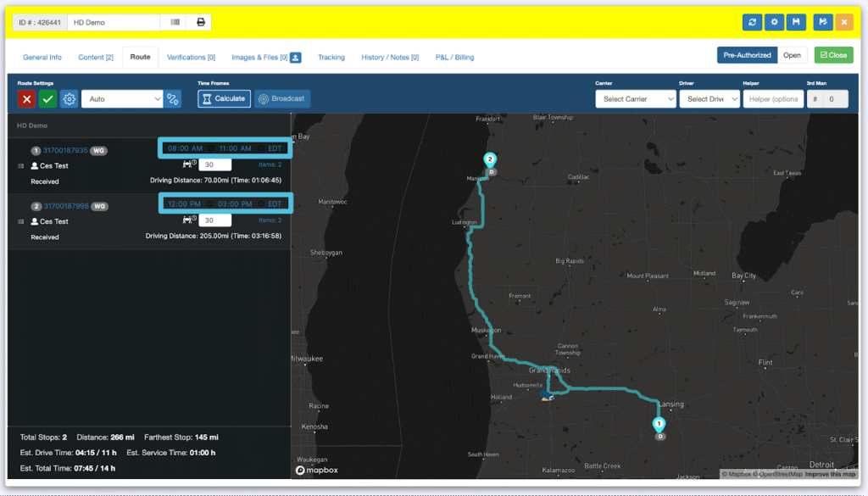Click the print icon in the header
This screenshot has width=868, height=496.
click(201, 22)
